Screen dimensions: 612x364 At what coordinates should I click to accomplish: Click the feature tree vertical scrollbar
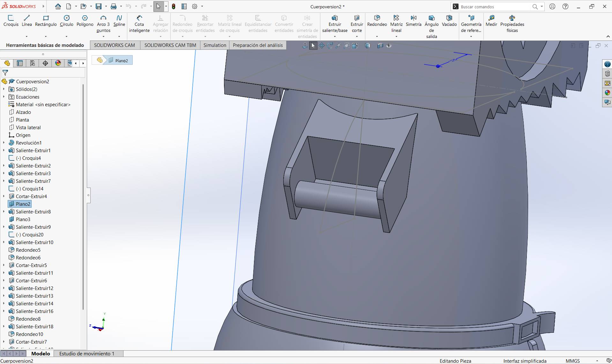83,197
